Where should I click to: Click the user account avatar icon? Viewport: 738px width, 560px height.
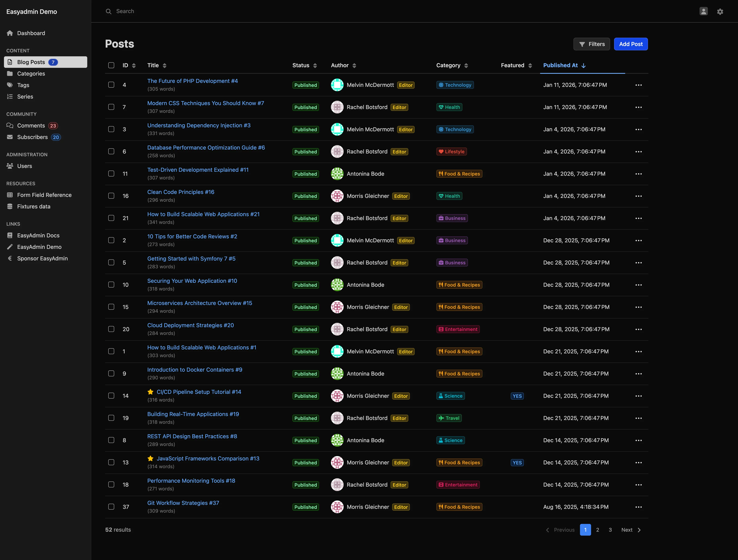703,11
